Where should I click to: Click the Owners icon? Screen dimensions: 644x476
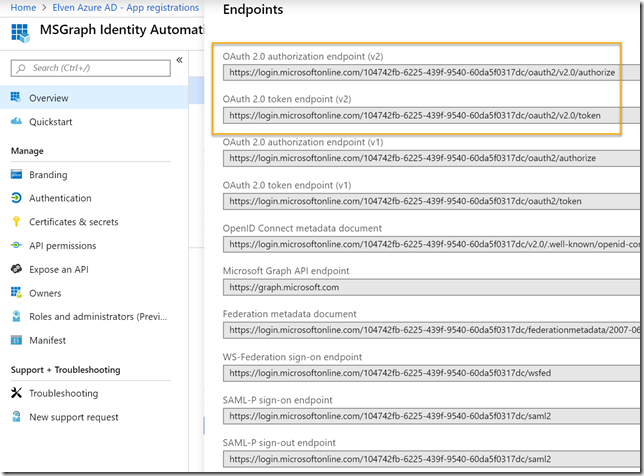pyautogui.click(x=16, y=292)
